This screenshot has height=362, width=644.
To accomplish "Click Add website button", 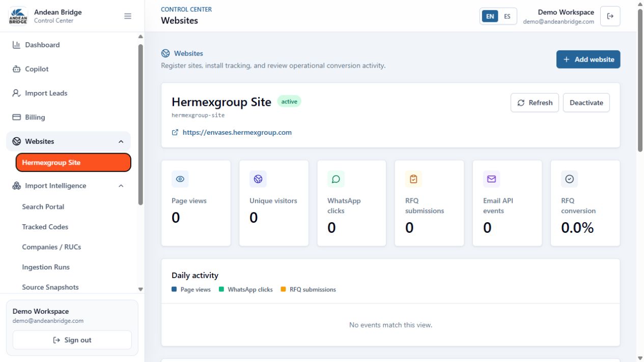I will point(588,59).
